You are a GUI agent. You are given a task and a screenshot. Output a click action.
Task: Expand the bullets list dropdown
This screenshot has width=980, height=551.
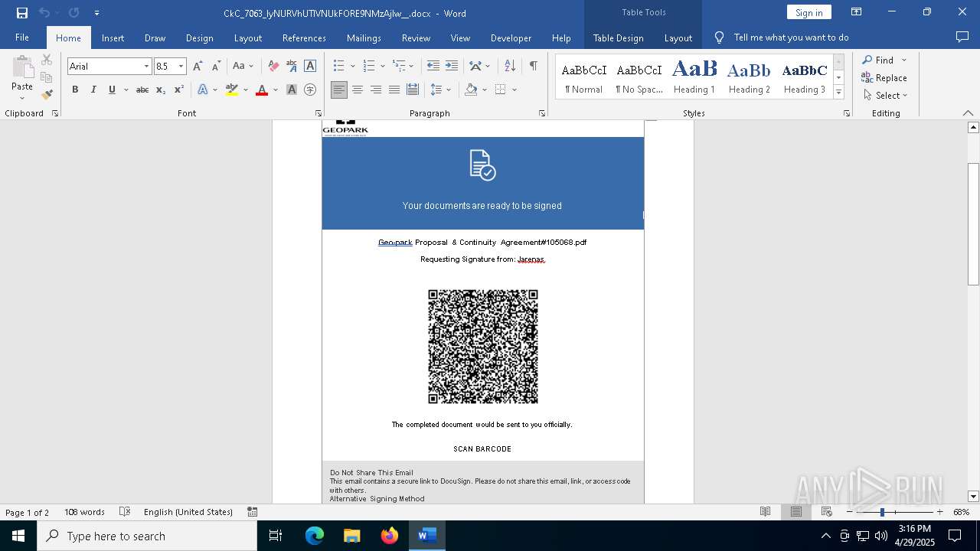(x=352, y=67)
